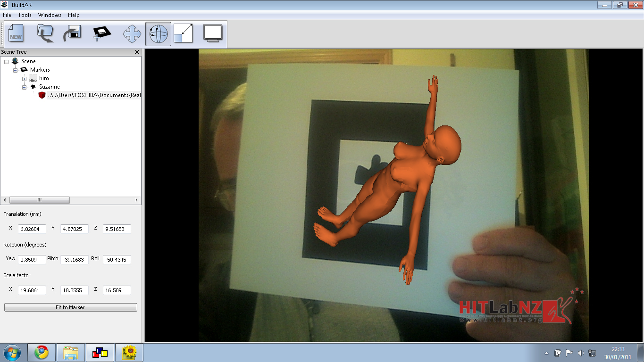644x362 pixels.
Task: Click the Scale factor Z field
Action: pyautogui.click(x=117, y=290)
